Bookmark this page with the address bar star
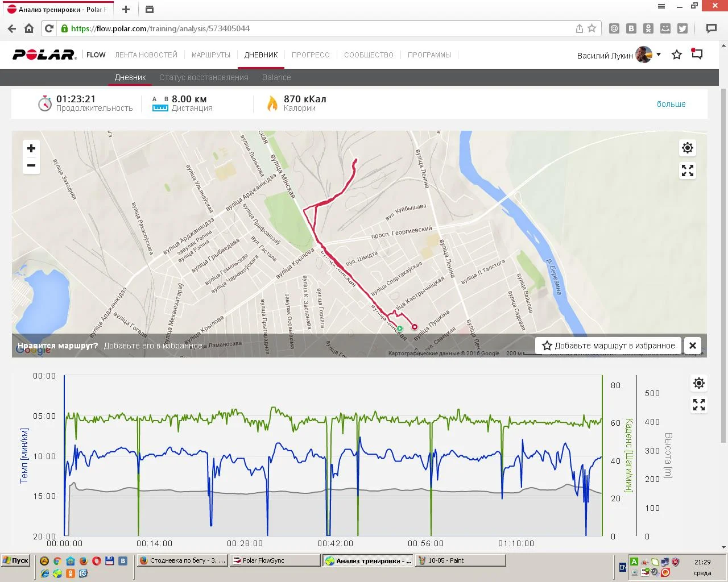 tap(592, 28)
